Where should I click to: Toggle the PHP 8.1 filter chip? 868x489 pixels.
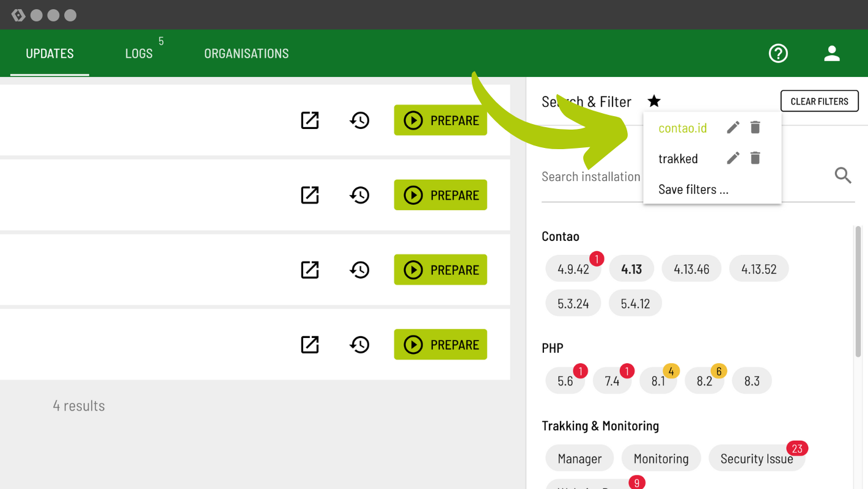pos(658,381)
